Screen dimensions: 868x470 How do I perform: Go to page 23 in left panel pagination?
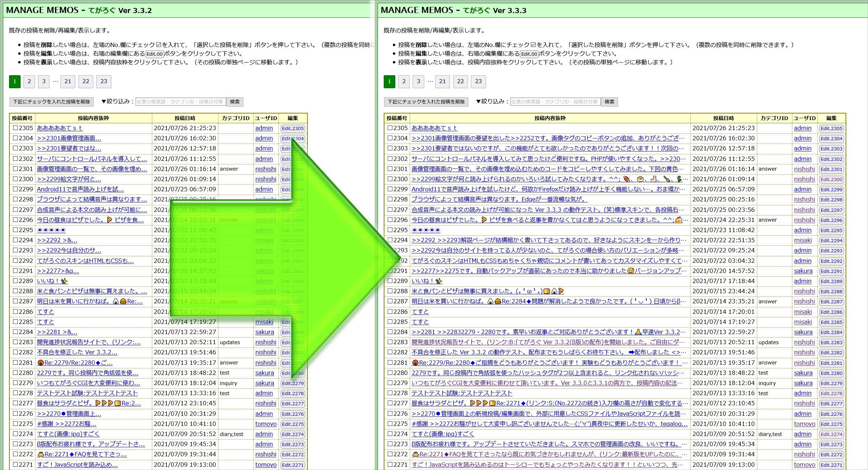[104, 81]
